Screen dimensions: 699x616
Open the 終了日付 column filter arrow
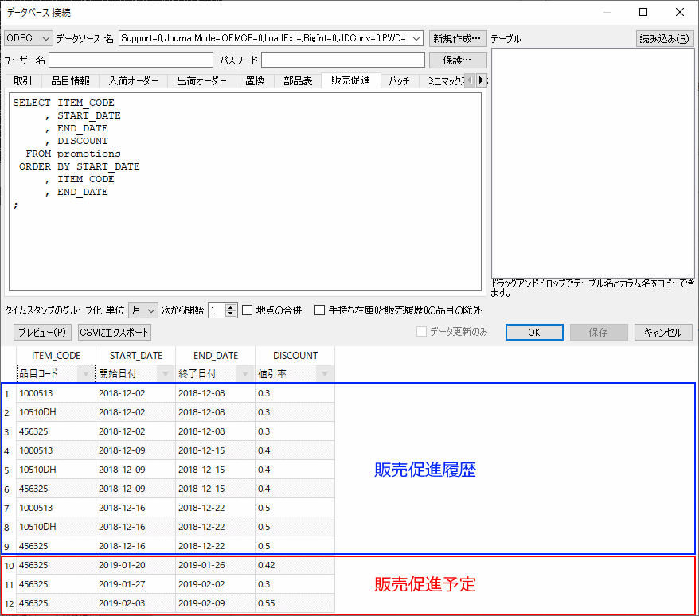[245, 374]
